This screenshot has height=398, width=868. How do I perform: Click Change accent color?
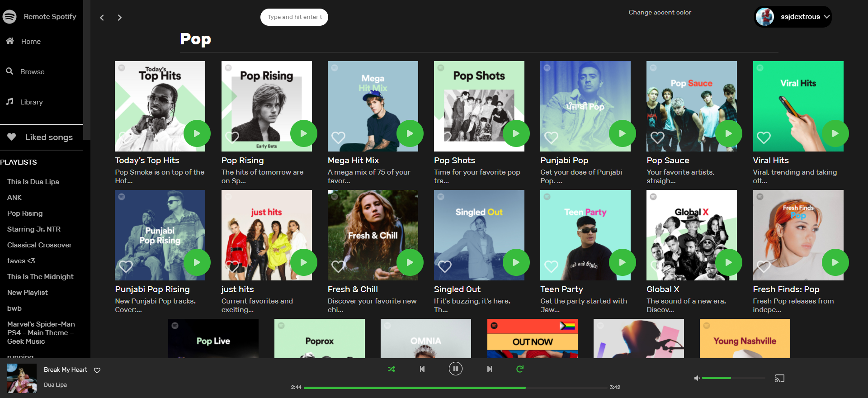[660, 12]
